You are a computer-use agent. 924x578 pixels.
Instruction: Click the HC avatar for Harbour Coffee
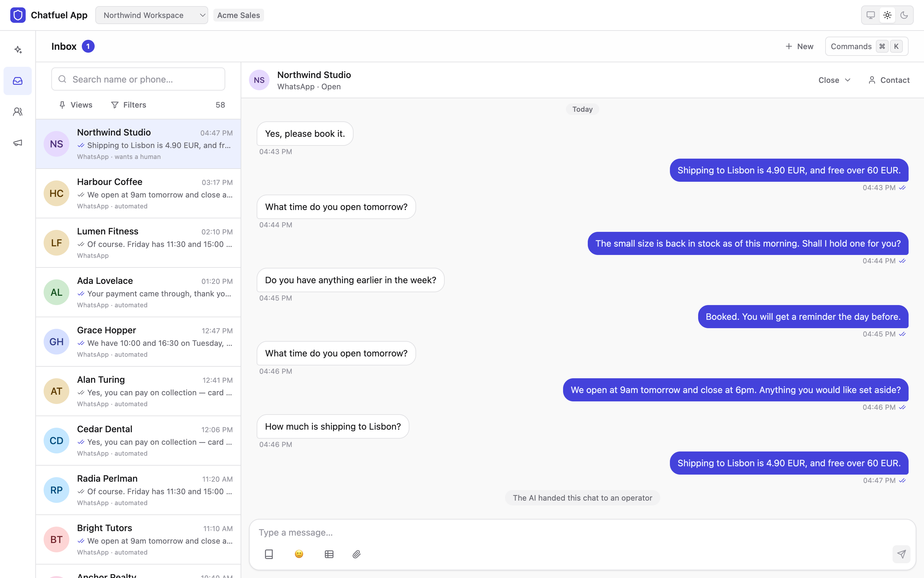point(56,193)
